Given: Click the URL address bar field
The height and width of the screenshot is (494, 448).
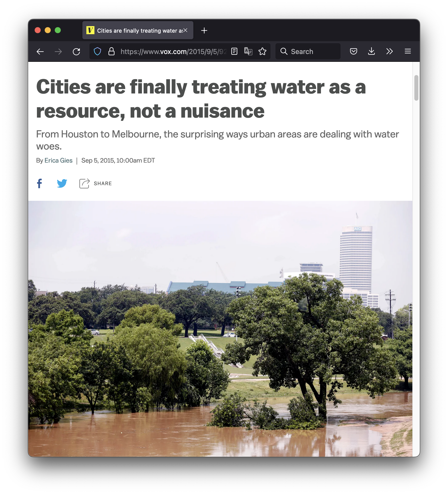Looking at the screenshot, I should point(173,52).
